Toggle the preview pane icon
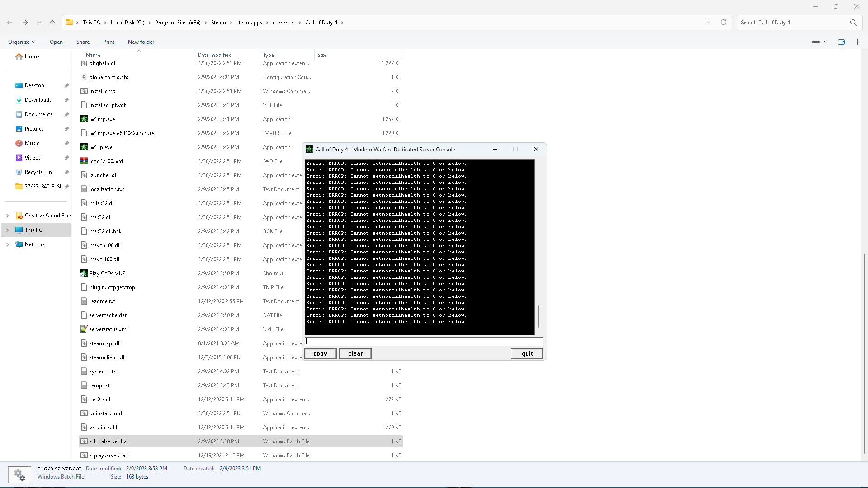 pos(841,42)
